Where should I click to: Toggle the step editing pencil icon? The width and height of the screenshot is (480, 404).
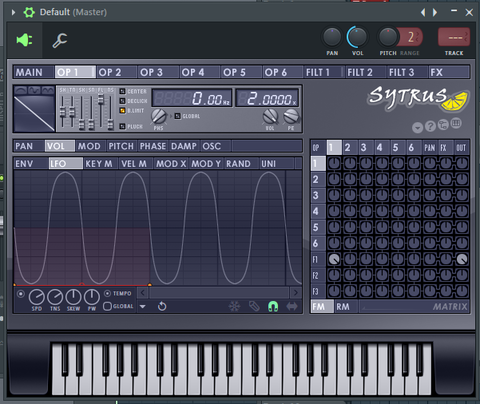click(254, 306)
